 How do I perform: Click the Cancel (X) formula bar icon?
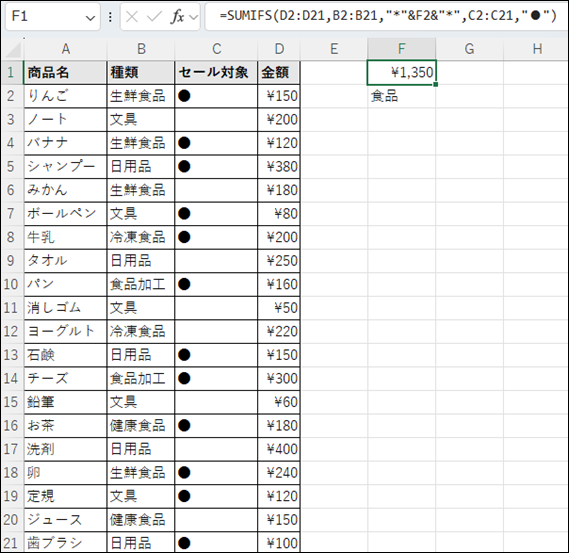132,17
